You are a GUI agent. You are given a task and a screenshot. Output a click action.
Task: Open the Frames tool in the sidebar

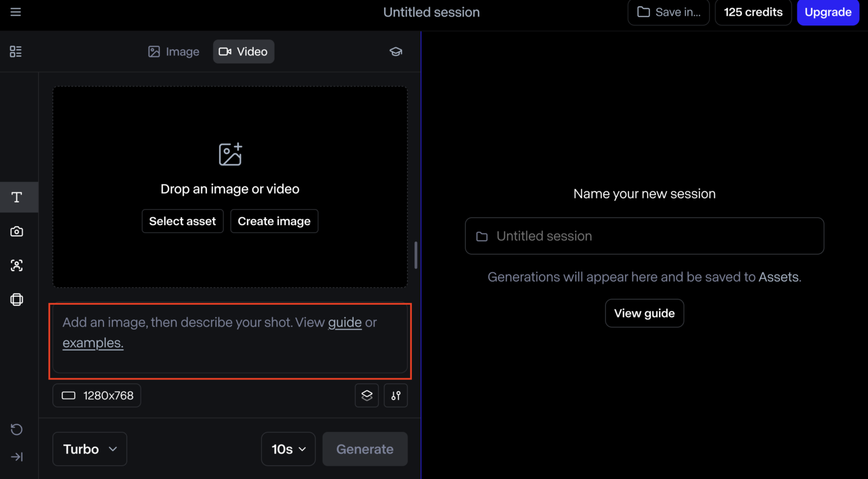(x=16, y=299)
